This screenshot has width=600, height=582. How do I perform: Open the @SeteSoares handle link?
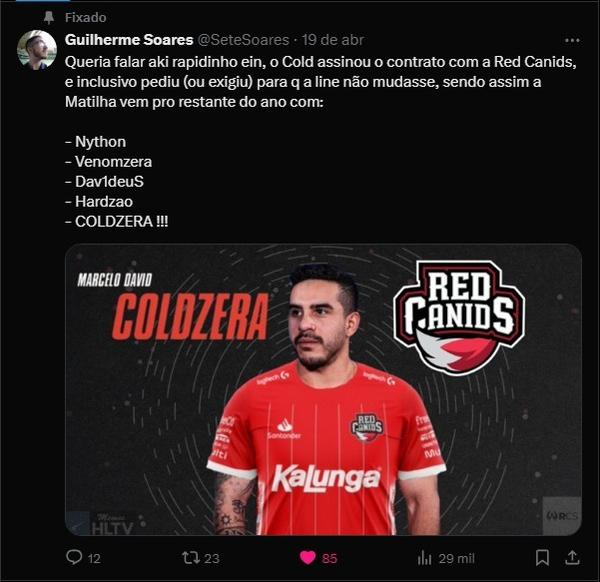click(243, 40)
